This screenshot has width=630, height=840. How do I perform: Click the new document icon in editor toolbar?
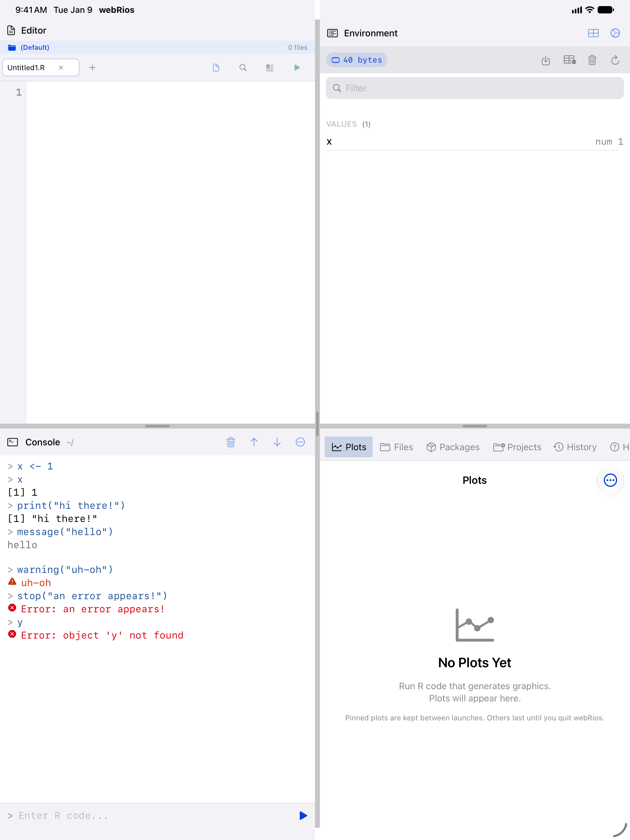pyautogui.click(x=216, y=67)
